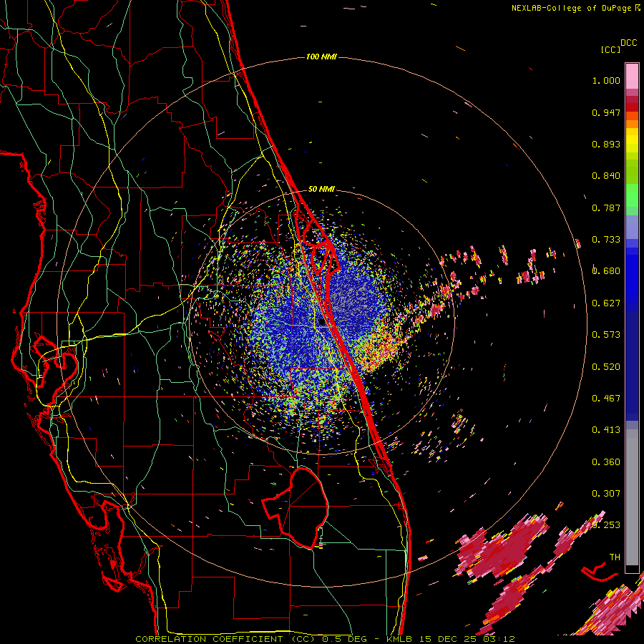Click the 03:12 timestamp in caption
The height and width of the screenshot is (644, 644).
click(498, 639)
